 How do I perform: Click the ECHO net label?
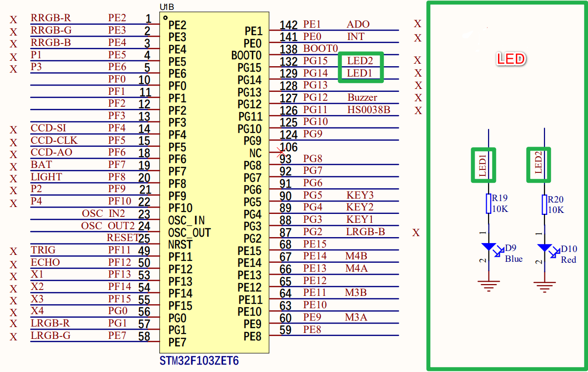point(45,262)
